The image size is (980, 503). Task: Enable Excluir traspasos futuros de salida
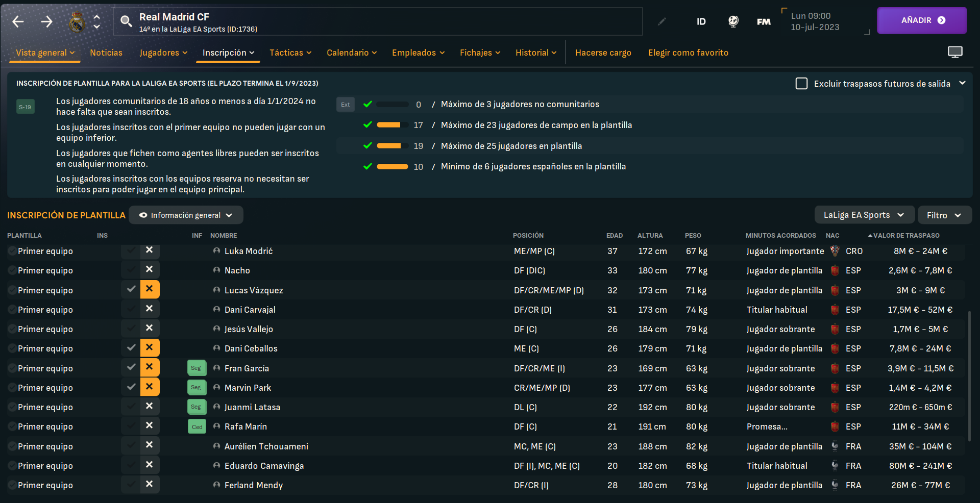point(801,84)
